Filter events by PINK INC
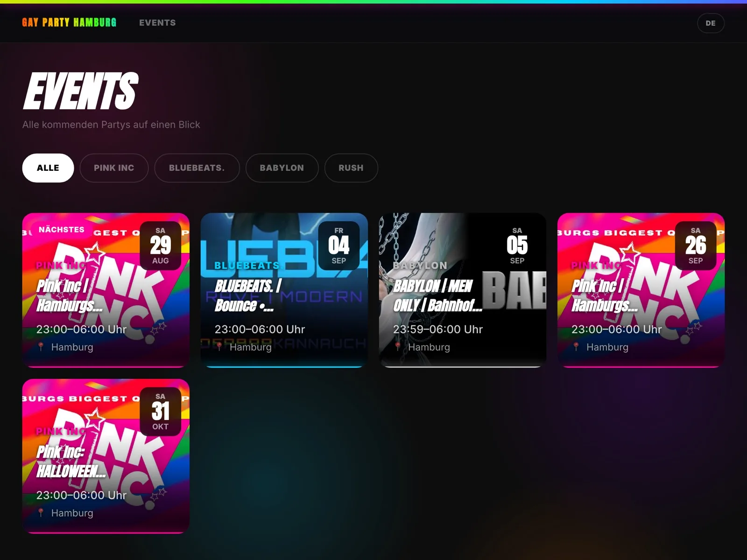 click(x=114, y=168)
